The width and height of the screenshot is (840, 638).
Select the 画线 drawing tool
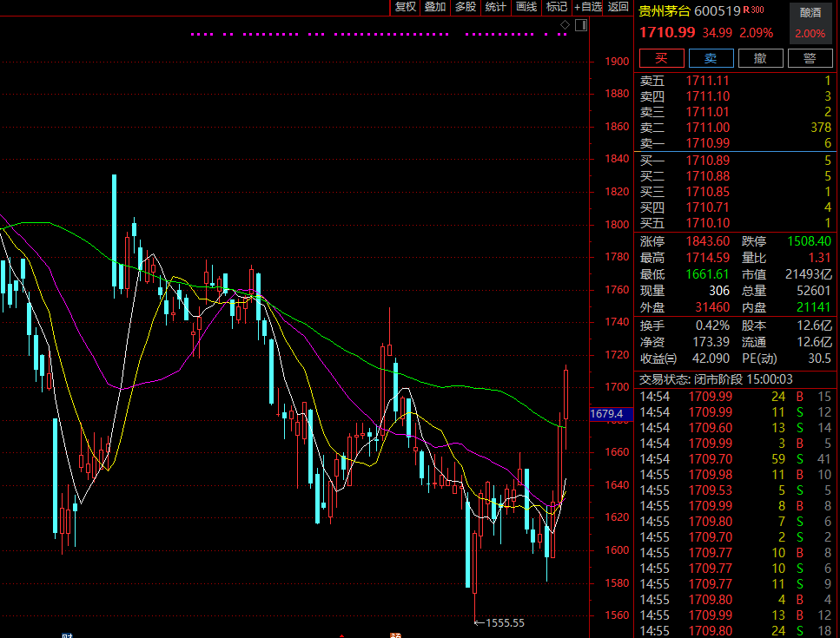pyautogui.click(x=526, y=7)
